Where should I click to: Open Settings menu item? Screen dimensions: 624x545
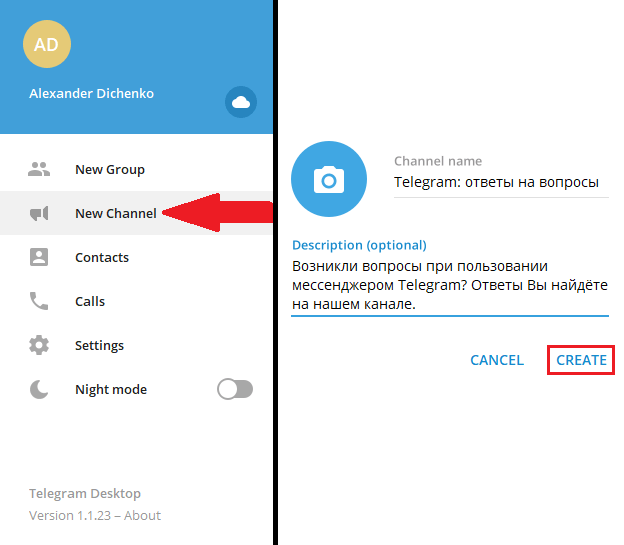[x=136, y=345]
